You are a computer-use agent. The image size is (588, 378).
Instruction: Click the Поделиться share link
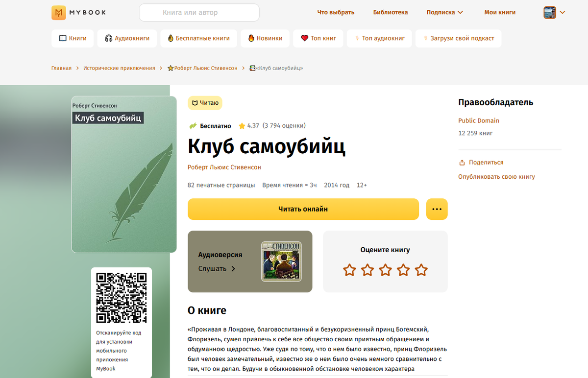coord(481,163)
